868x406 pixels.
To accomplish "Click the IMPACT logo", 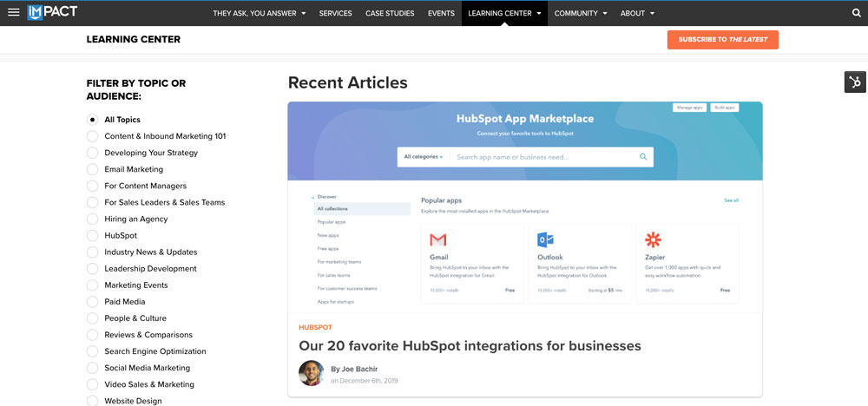I will pos(51,13).
